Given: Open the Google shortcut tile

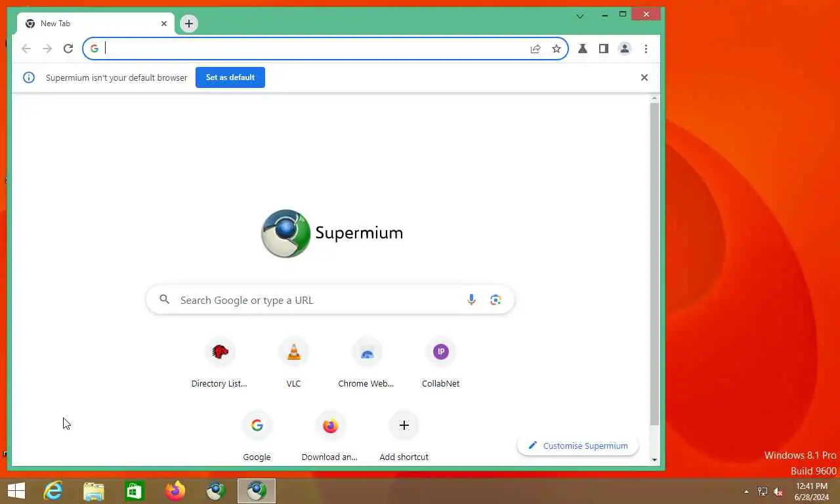Looking at the screenshot, I should (257, 437).
